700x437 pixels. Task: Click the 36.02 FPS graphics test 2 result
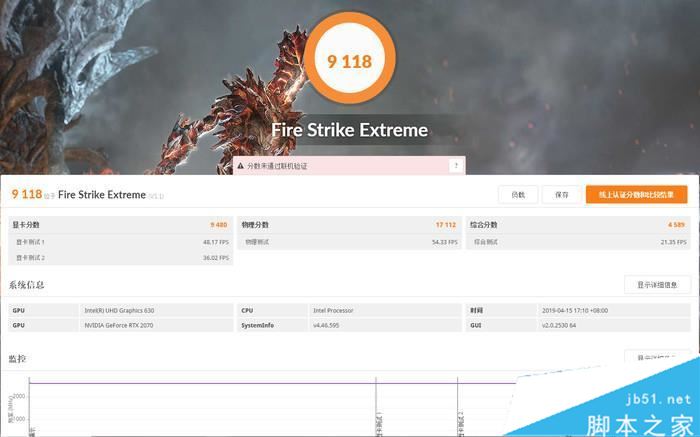(216, 258)
